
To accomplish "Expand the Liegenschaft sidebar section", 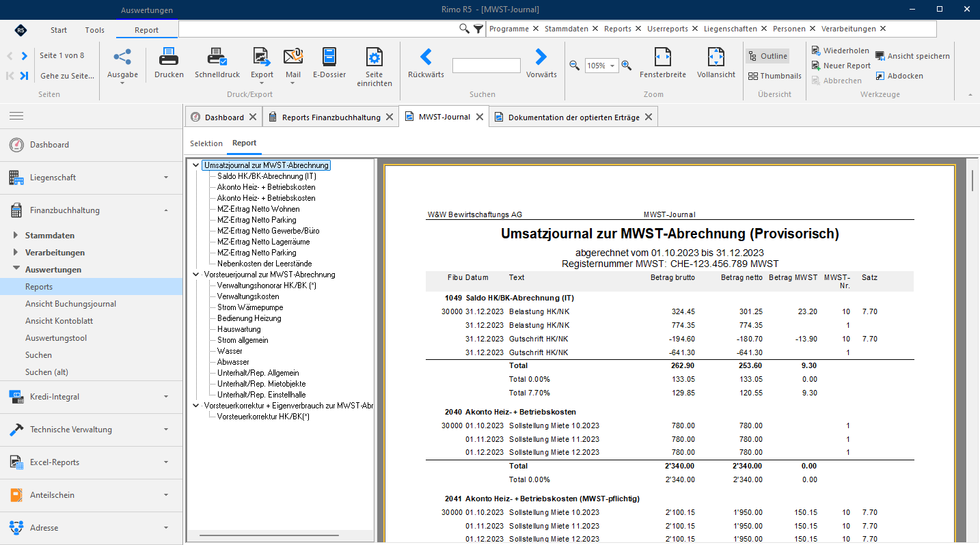I will click(166, 178).
